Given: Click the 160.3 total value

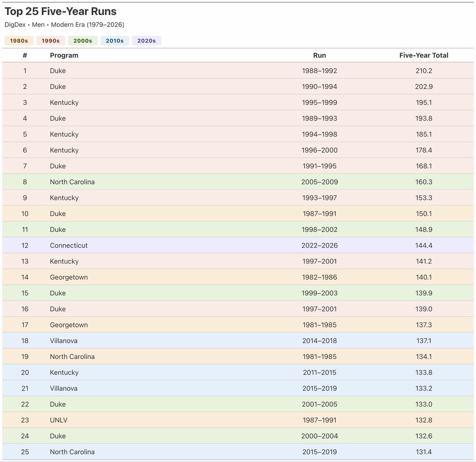Looking at the screenshot, I should pyautogui.click(x=424, y=182).
